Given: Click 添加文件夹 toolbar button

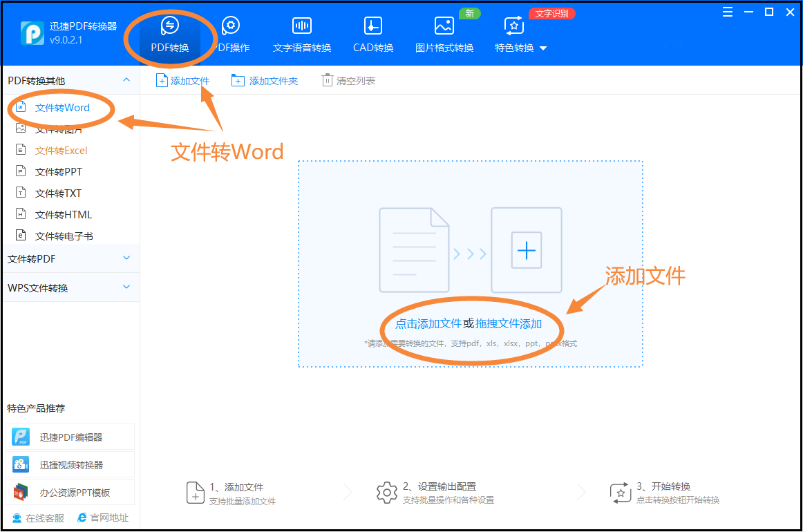Looking at the screenshot, I should [265, 80].
